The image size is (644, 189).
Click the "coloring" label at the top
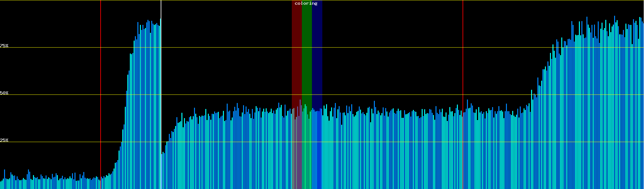pos(306,3)
